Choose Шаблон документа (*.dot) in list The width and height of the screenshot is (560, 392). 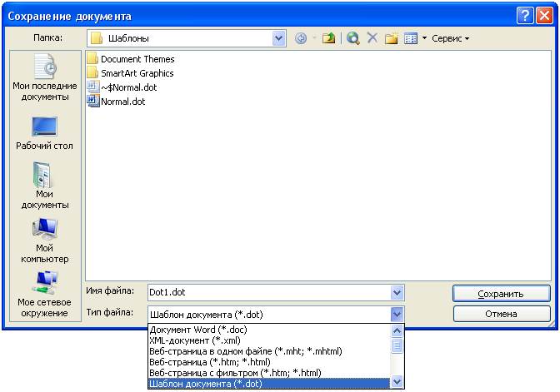pos(269,384)
